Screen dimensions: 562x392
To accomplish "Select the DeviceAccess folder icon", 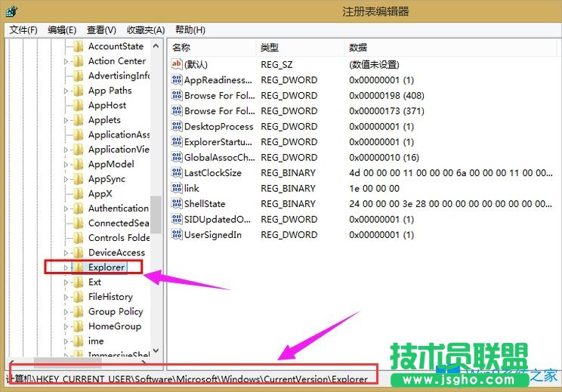I will (79, 252).
